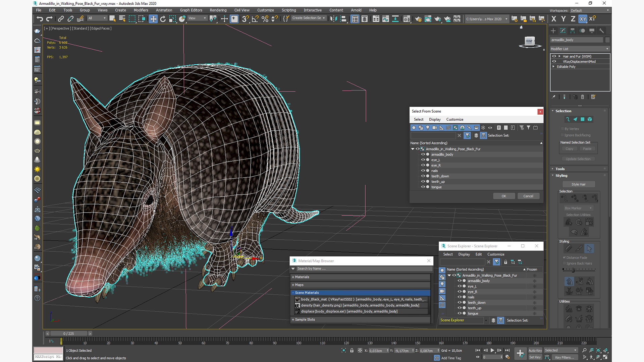Open the Workspaces Default dropdown
This screenshot has width=644, height=362.
[590, 10]
